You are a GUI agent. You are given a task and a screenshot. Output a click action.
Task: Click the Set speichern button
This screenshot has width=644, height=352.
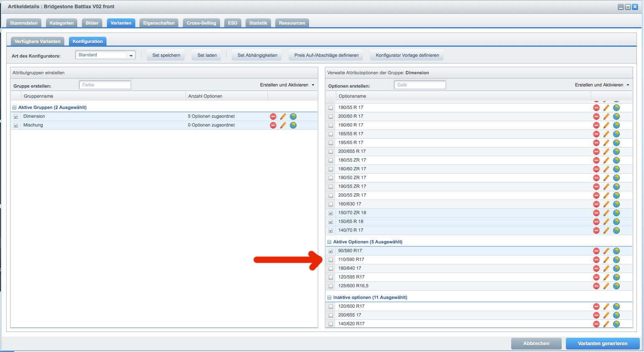click(166, 55)
